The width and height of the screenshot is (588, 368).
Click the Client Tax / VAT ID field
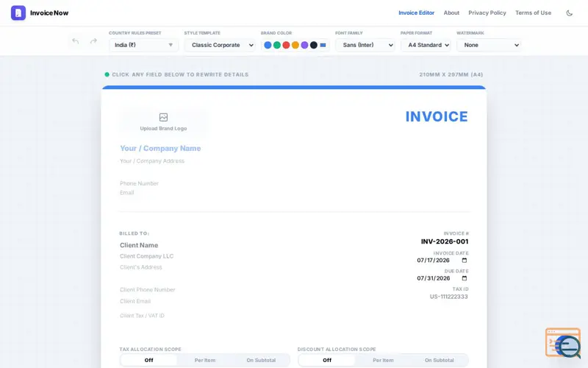pyautogui.click(x=142, y=316)
